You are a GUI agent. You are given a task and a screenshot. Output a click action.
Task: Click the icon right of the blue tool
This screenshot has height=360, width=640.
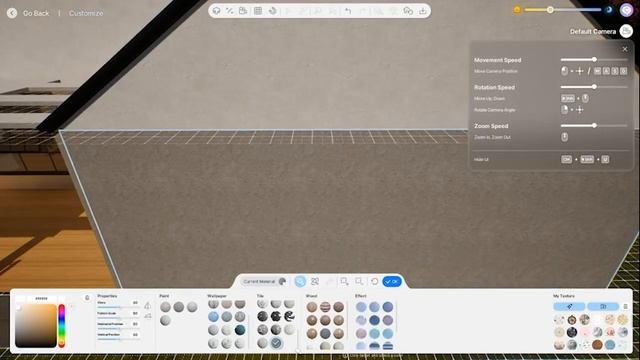pos(315,281)
